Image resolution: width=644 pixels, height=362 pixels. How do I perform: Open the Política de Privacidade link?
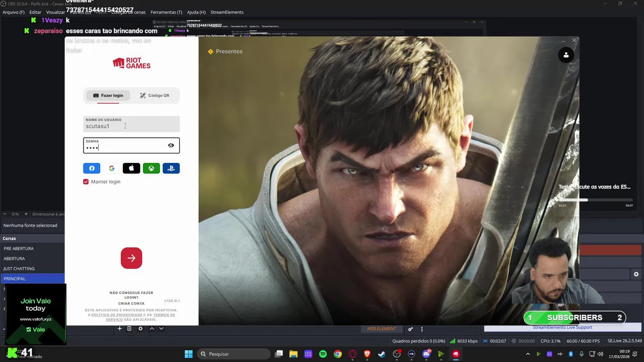tap(117, 315)
